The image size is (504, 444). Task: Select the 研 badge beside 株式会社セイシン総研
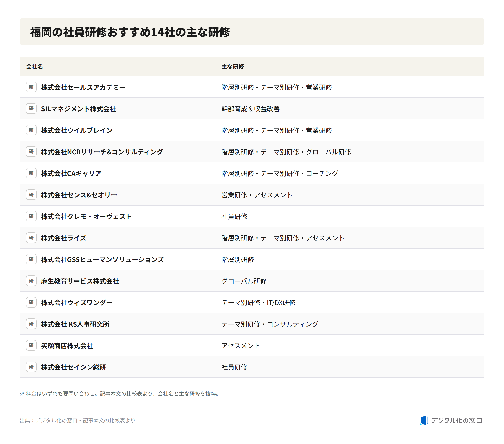(x=31, y=367)
